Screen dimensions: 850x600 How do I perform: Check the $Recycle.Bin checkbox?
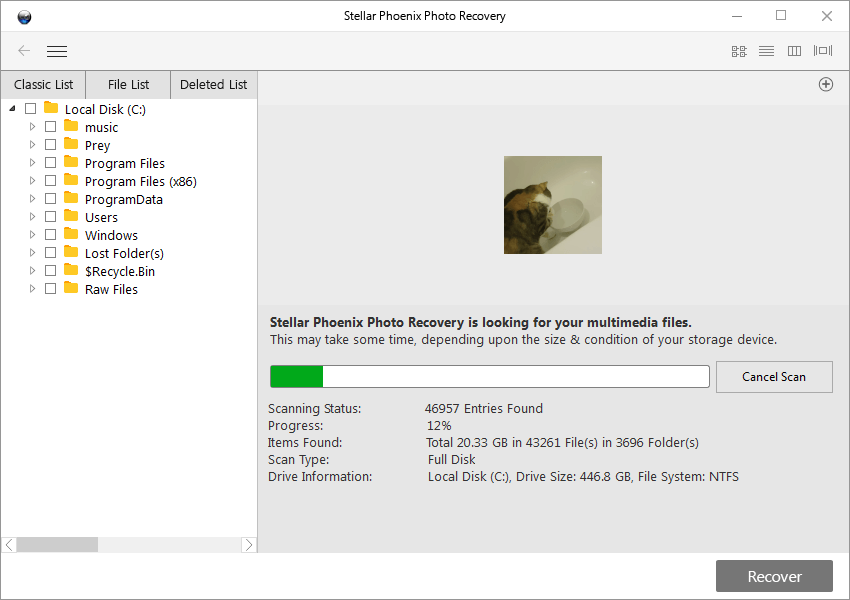point(50,270)
